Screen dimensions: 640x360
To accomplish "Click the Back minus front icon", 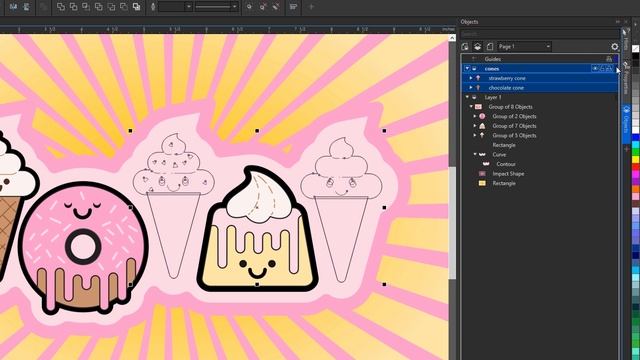I will (x=124, y=7).
